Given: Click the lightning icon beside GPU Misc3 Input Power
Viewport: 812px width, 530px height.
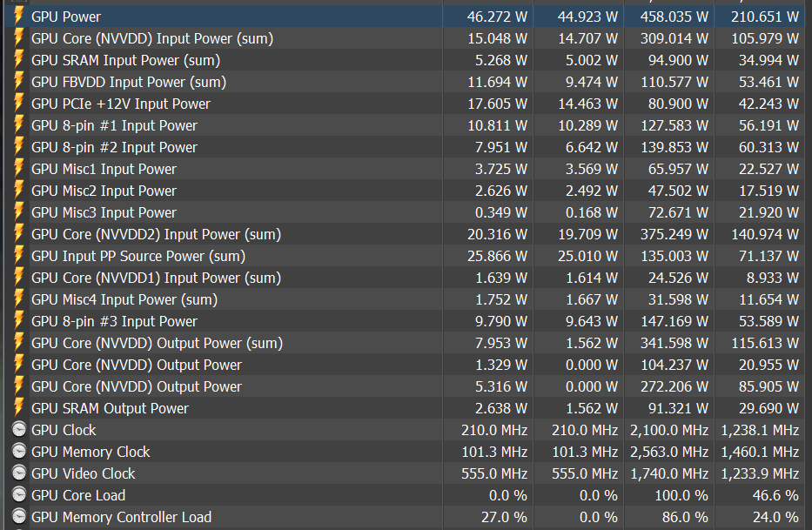Looking at the screenshot, I should coord(18,212).
